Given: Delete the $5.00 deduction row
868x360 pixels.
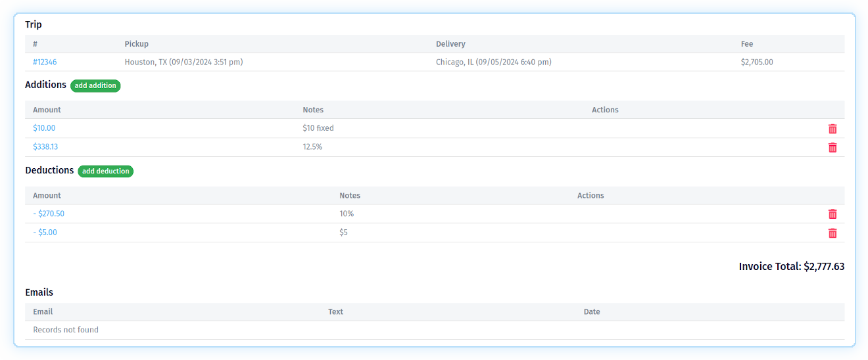Looking at the screenshot, I should click(832, 233).
